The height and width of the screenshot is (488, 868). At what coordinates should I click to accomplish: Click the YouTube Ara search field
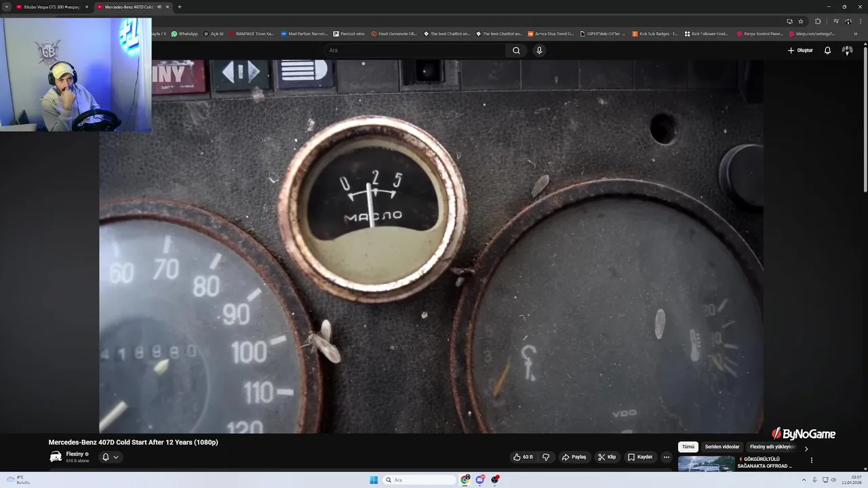click(x=414, y=50)
